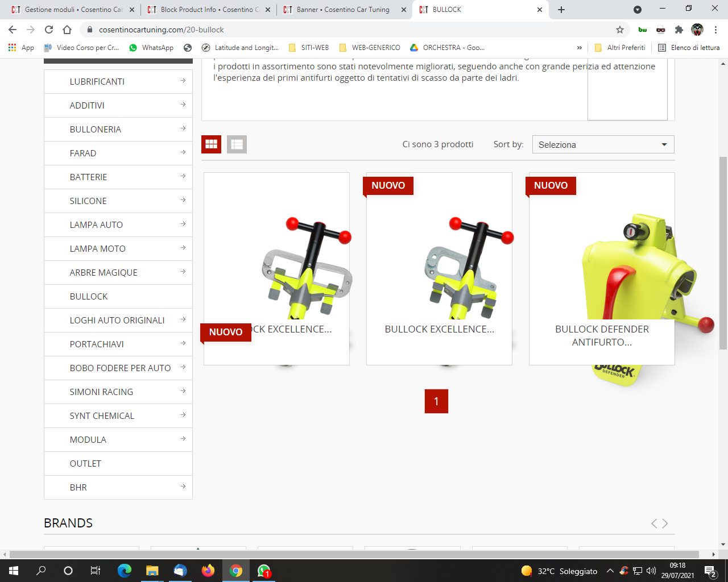Open the PORTACHIAVI category
This screenshot has width=728, height=582.
(x=97, y=344)
